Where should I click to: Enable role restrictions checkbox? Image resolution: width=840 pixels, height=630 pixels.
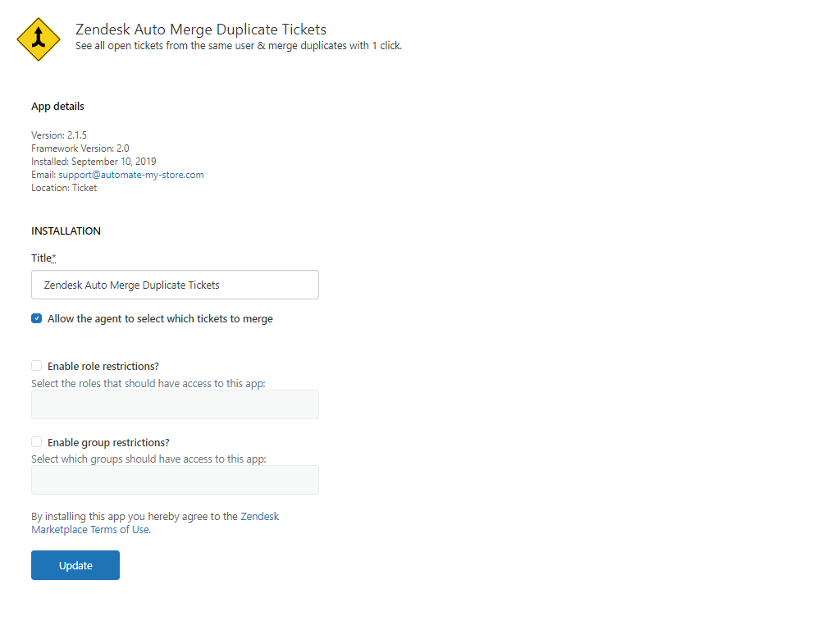[36, 365]
